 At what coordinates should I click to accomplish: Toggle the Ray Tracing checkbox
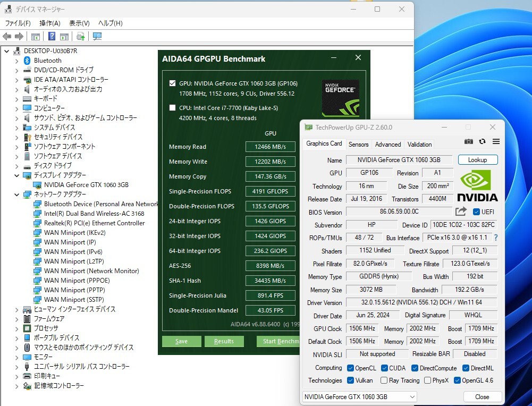click(384, 380)
